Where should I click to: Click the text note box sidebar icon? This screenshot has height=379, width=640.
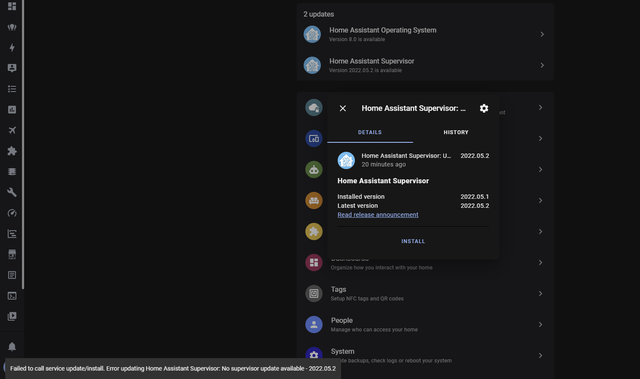[x=12, y=275]
